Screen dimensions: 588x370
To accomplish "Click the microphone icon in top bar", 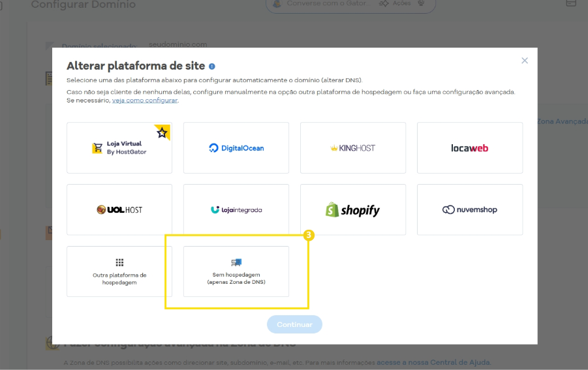I will [422, 3].
